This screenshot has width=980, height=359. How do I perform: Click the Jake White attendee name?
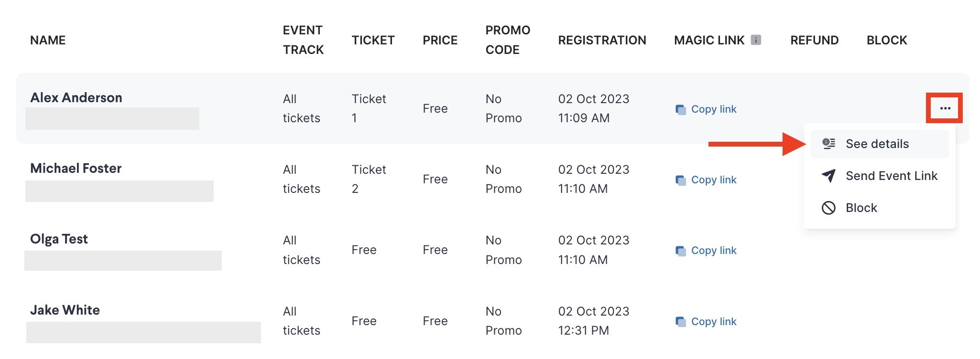tap(65, 310)
